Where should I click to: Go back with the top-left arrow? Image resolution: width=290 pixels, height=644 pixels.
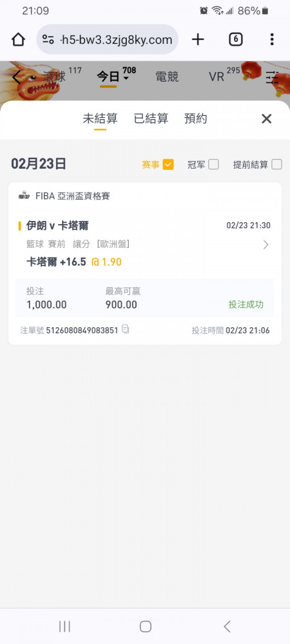(16, 77)
